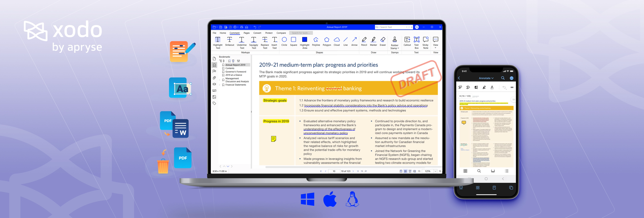Select the Callout text tool
The width and height of the screenshot is (644, 218).
point(407,42)
